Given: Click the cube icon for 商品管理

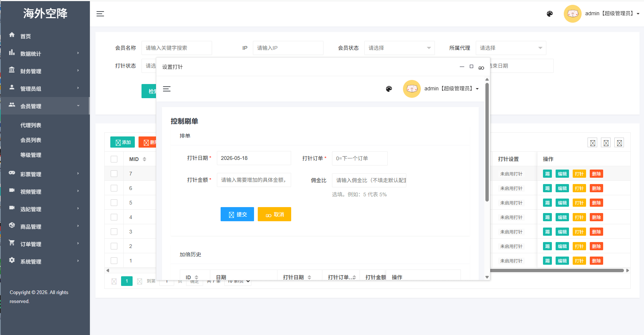Looking at the screenshot, I should coord(12,225).
